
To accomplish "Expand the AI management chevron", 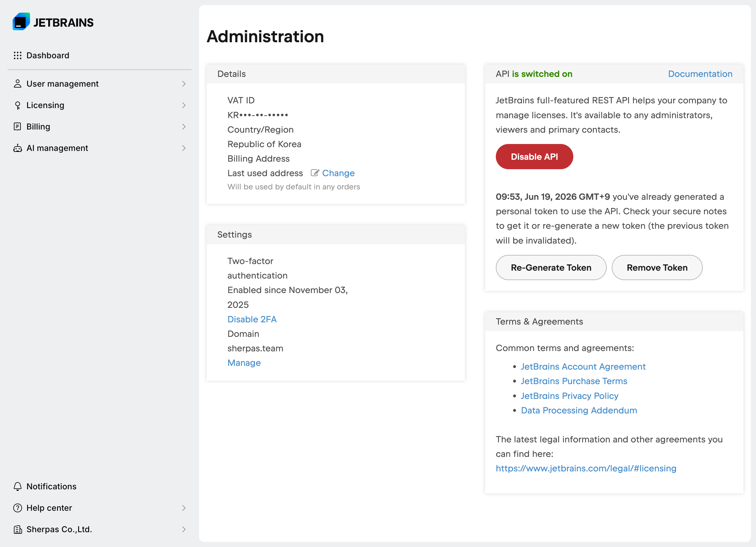I will click(184, 148).
